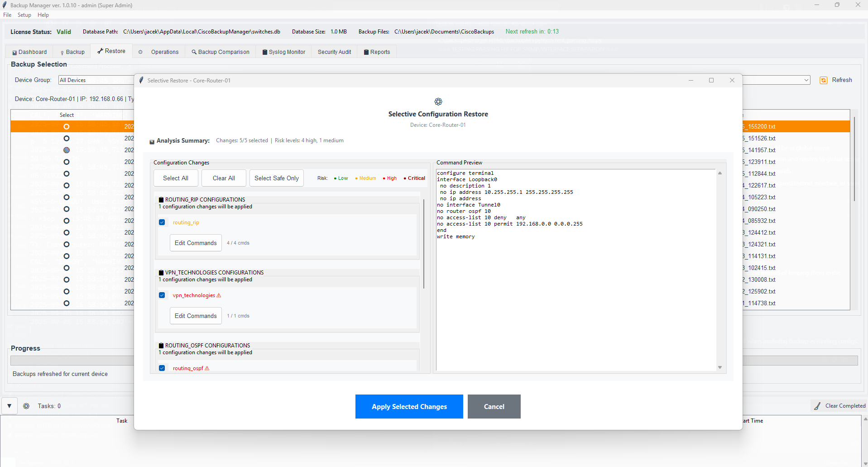The image size is (868, 467).
Task: Click Command Preview scroll down arrow
Action: [720, 367]
